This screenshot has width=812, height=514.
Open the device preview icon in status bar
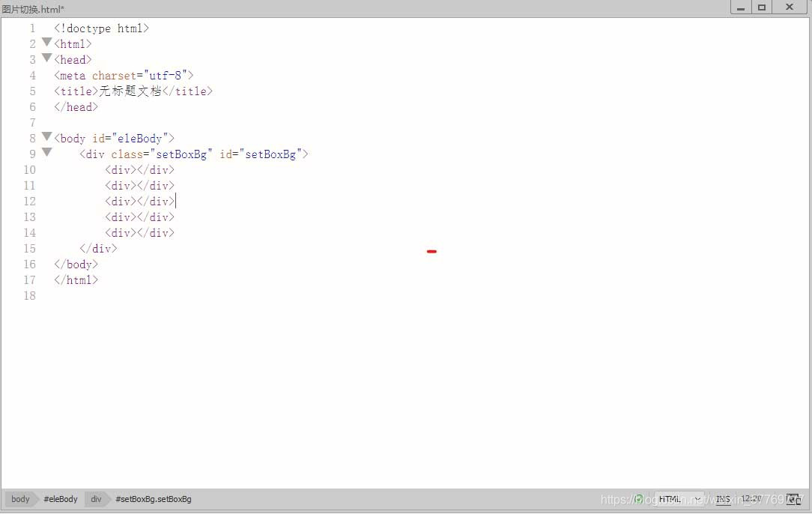click(793, 499)
